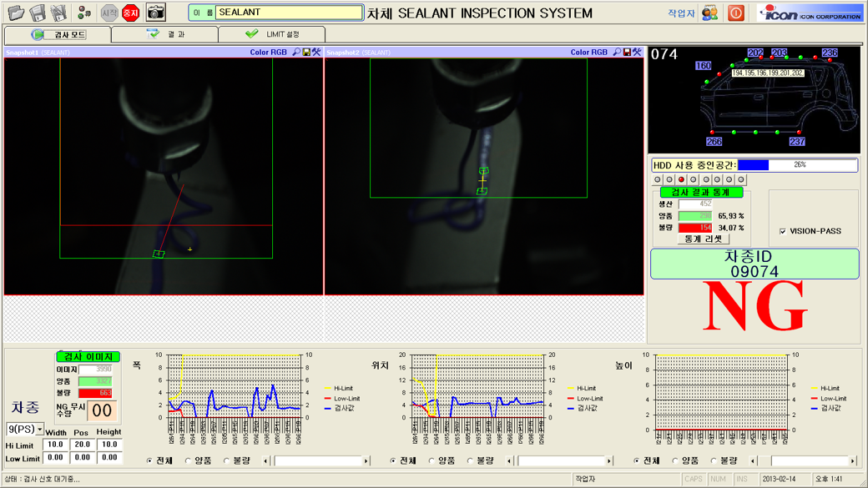Open the 작업자 operator users icon

709,13
